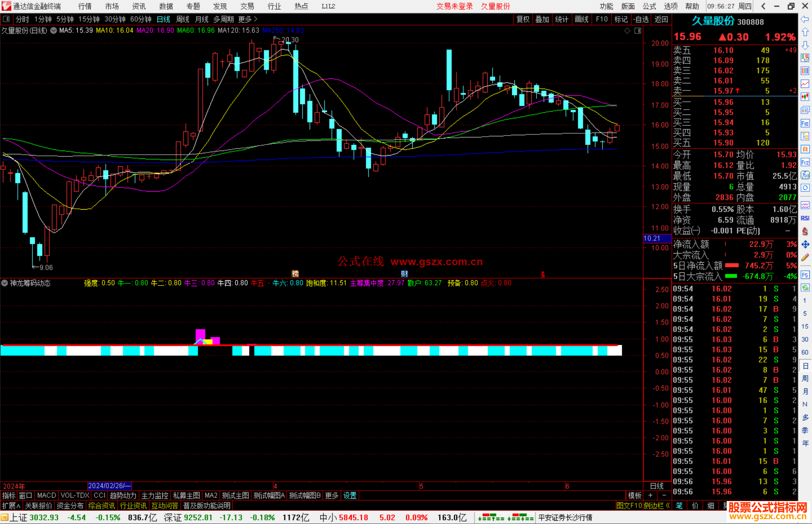Open the RSI indicator sidebar icon

pos(805,218)
